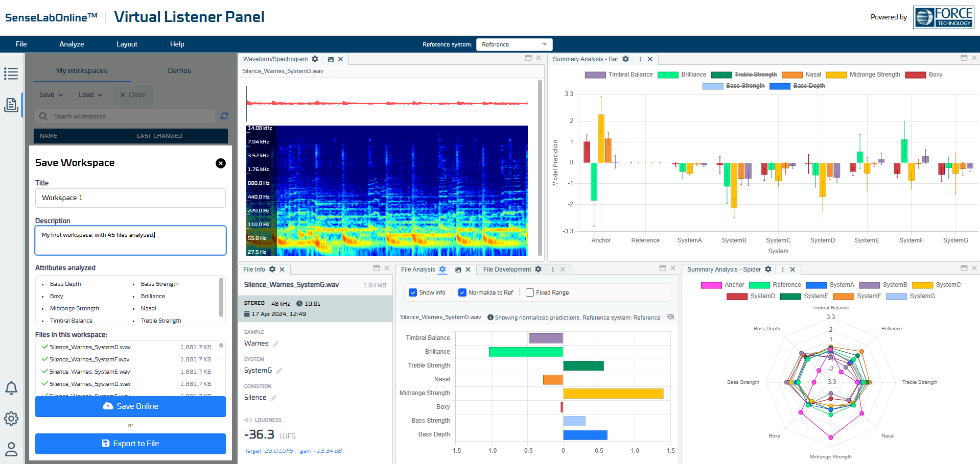The height and width of the screenshot is (464, 980).
Task: Enable the Fixed Range checkbox
Action: pos(530,292)
